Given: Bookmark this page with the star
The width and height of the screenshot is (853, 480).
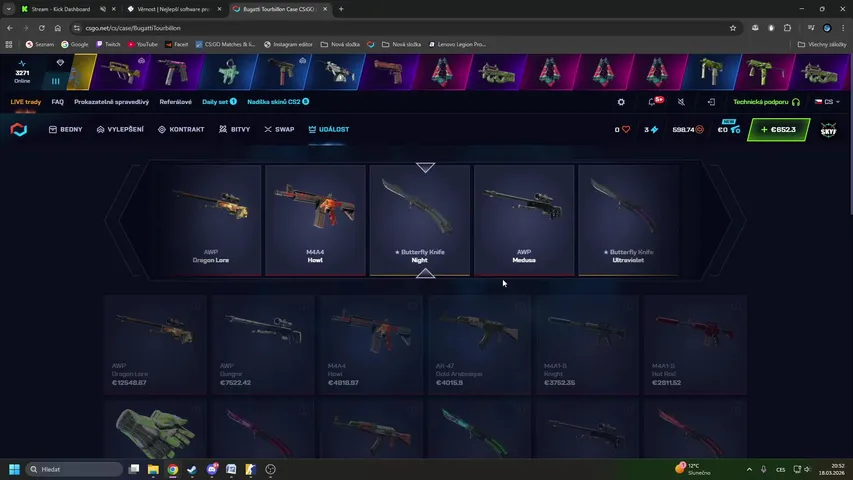Looking at the screenshot, I should tap(733, 28).
